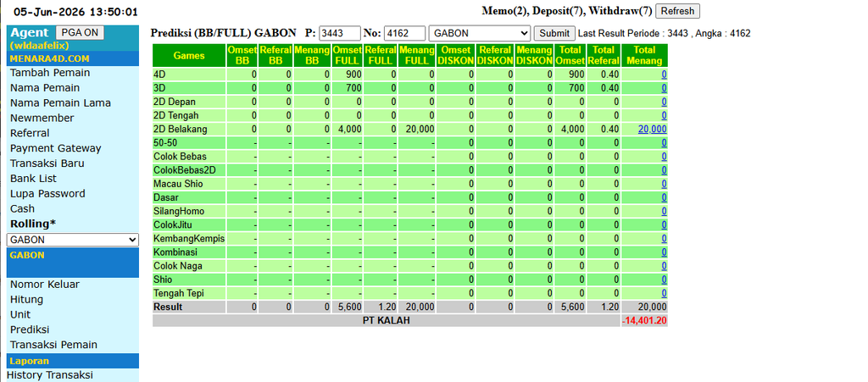
Task: Open Prediksi in sidebar
Action: coord(30,329)
